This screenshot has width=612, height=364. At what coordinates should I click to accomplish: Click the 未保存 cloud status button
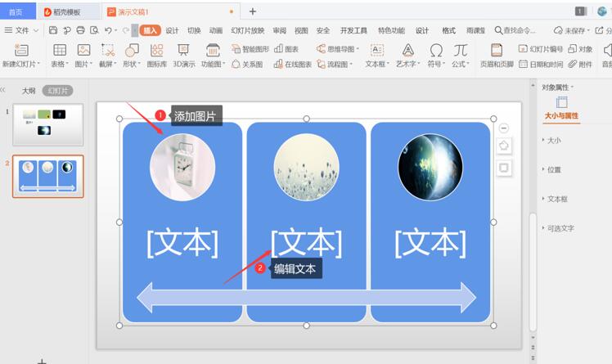571,30
